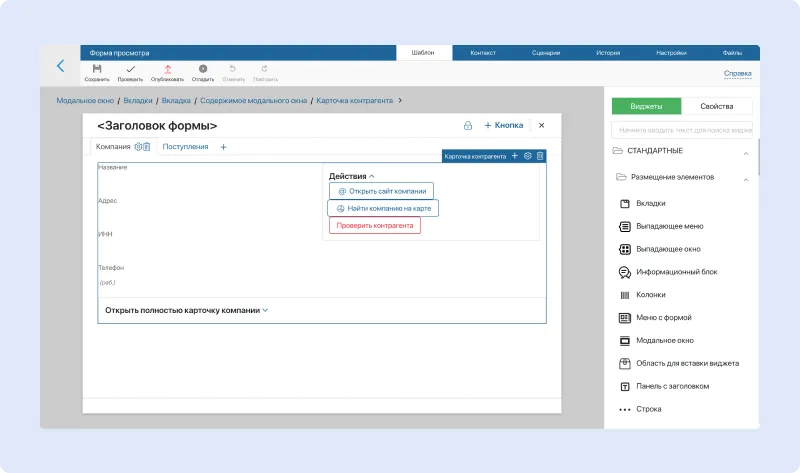Open settings gear of Карточка контрагента widget
800x473 pixels.
coord(528,156)
